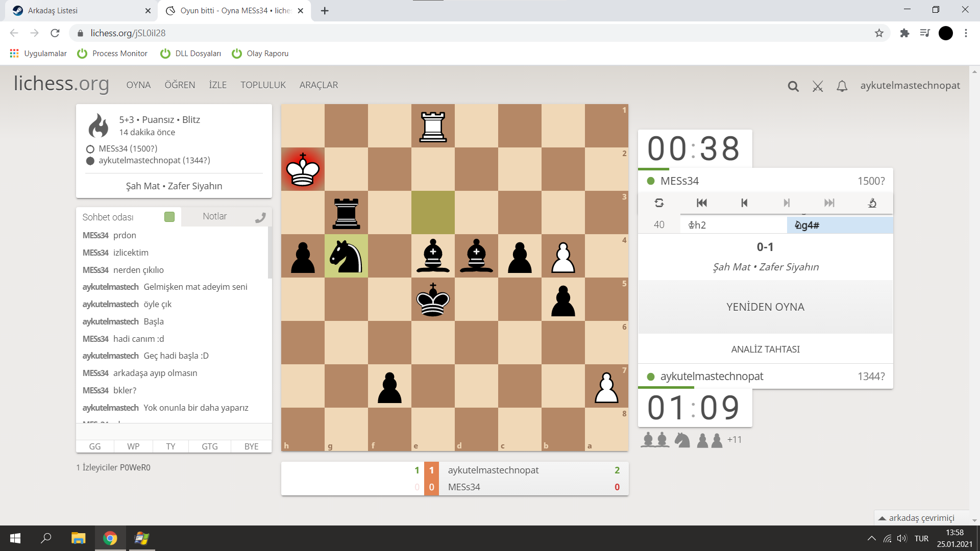
Task: Jump to first move of game
Action: coord(702,203)
